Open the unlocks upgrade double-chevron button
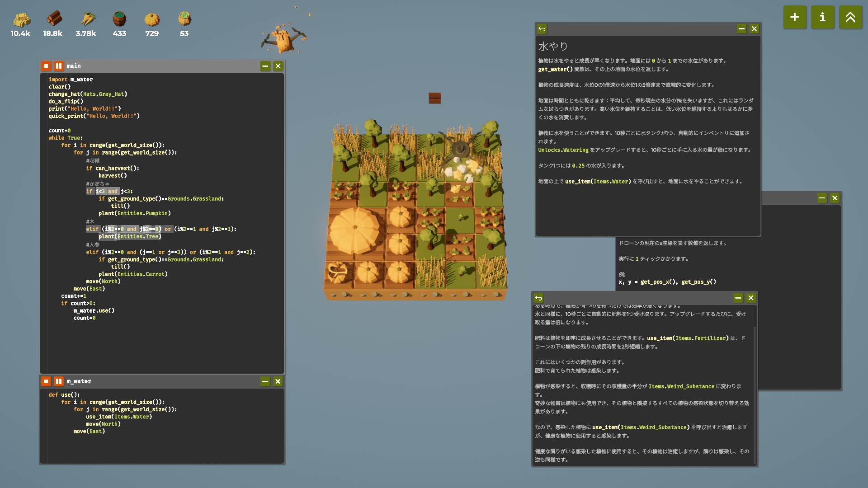The width and height of the screenshot is (868, 488). (x=850, y=17)
